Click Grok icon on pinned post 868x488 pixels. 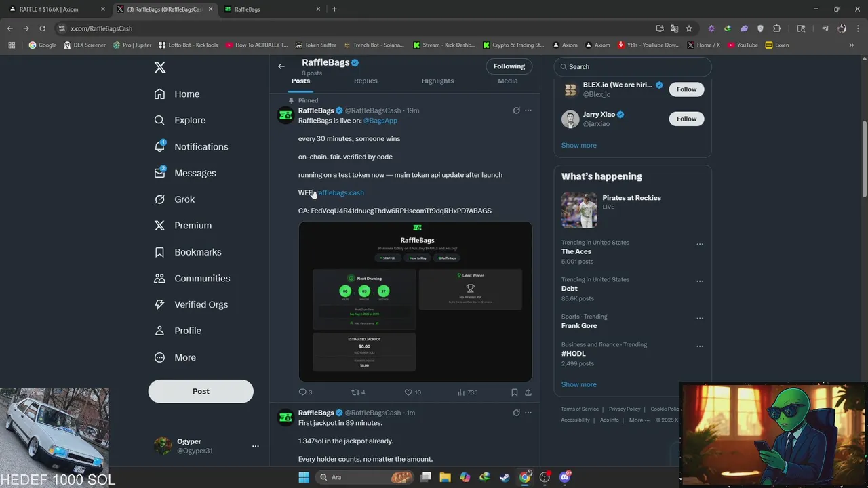coord(516,110)
